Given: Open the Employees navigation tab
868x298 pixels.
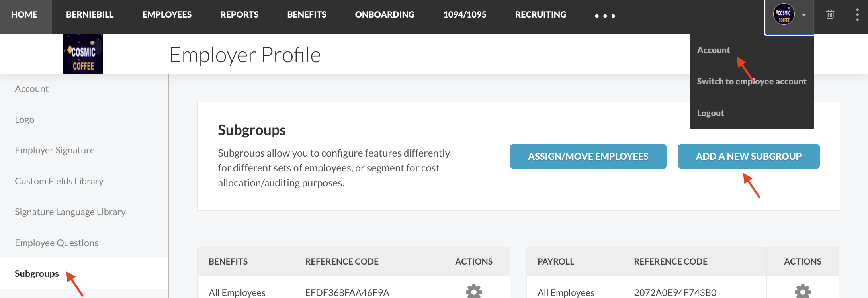Looking at the screenshot, I should [167, 14].
